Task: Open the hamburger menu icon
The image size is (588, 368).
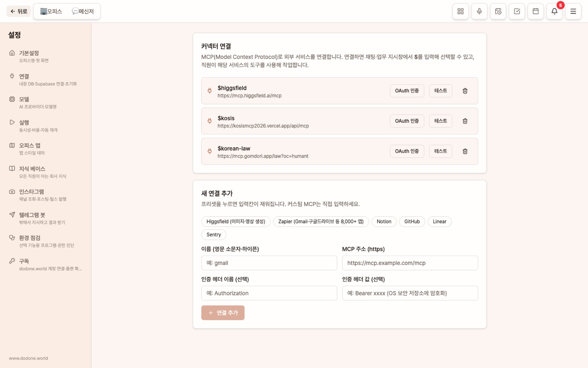Action: 573,11
